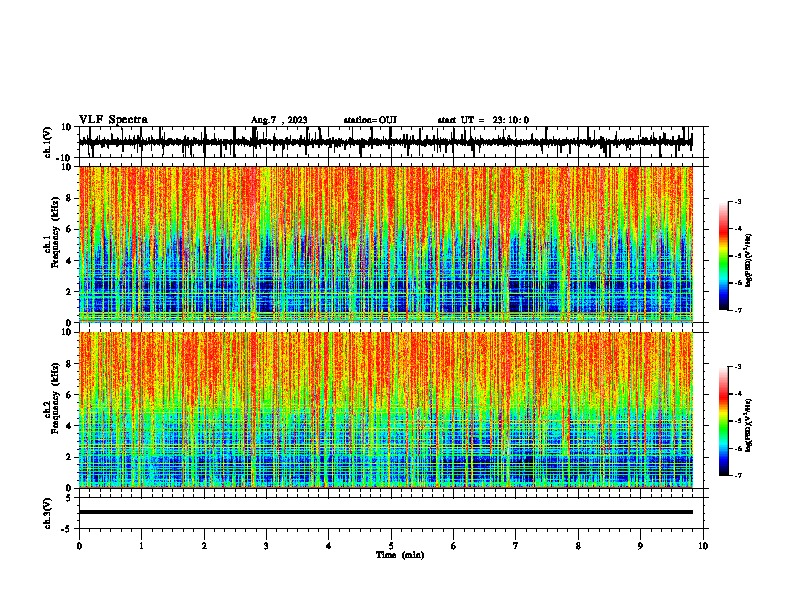792x612 pixels.
Task: Click the time axis tick label "0"
Action: (79, 546)
